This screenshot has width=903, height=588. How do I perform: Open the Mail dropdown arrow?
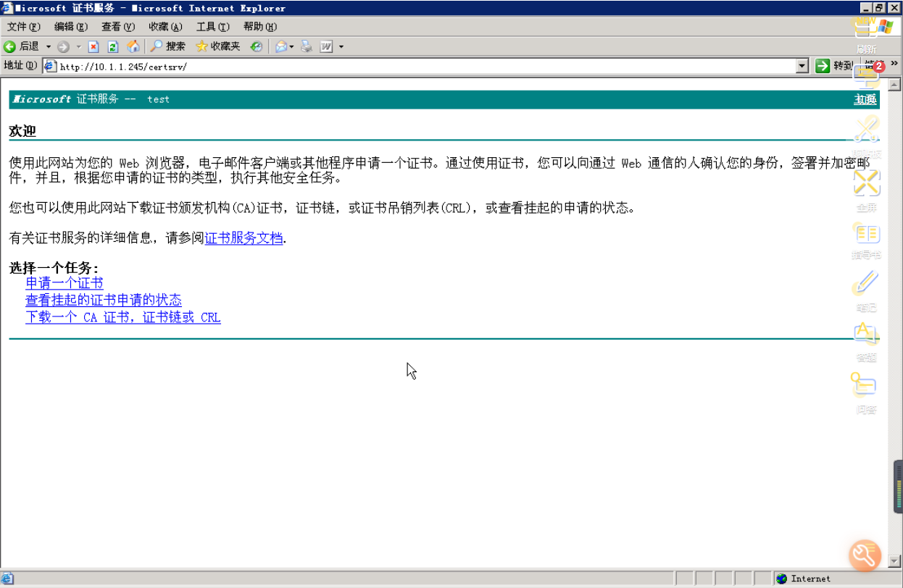tap(292, 46)
